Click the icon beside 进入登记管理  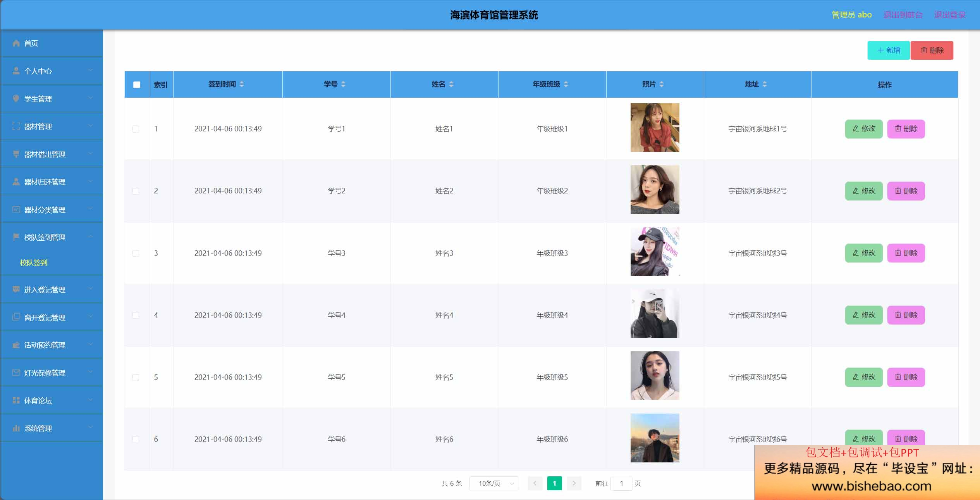(16, 289)
